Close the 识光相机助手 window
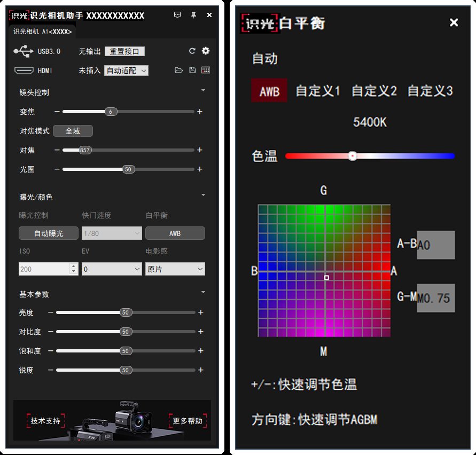 point(209,15)
